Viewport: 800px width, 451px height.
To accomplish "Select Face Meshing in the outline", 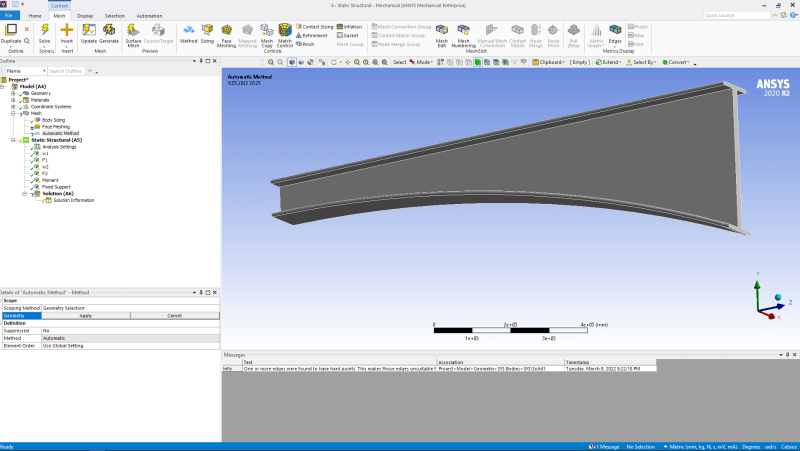I will click(56, 127).
